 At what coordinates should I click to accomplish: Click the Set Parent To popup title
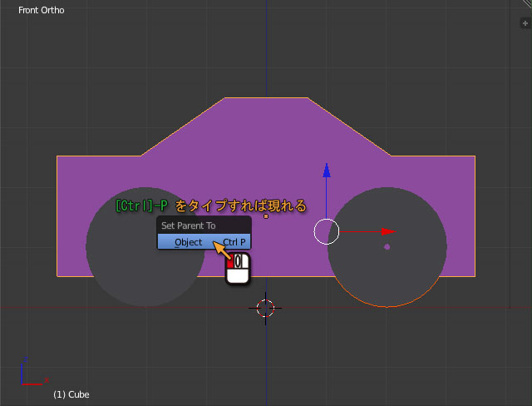click(188, 225)
